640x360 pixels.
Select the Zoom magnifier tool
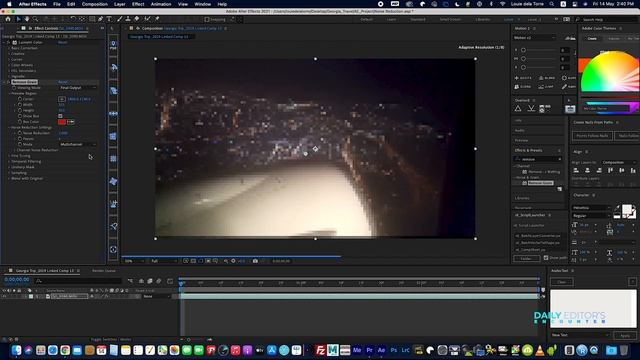[36, 19]
